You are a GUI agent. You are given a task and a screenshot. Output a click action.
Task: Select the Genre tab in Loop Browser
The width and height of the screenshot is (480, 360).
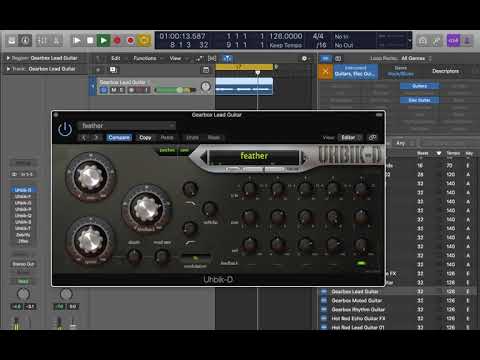(x=401, y=71)
